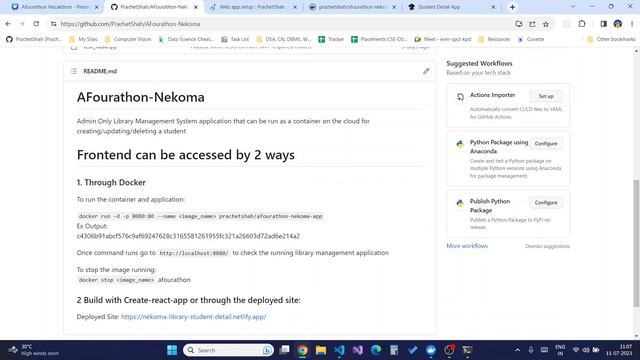Configure Publish Python Package workflow
Image resolution: width=640 pixels, height=360 pixels.
coord(546,202)
